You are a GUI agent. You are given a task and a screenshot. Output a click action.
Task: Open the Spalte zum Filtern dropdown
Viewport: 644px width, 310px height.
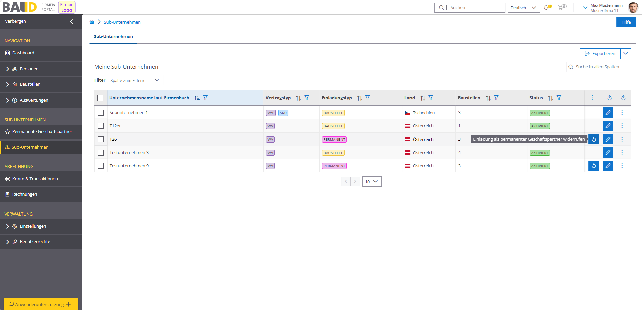tap(135, 80)
